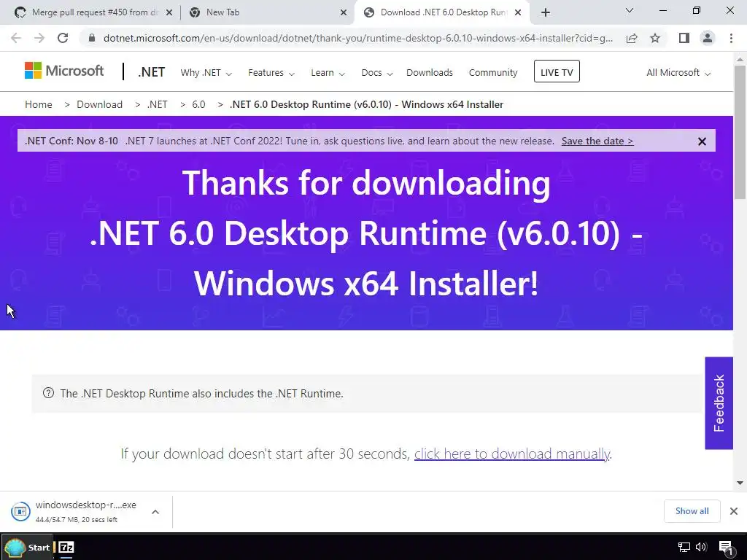
Task: Click Show all downloads button
Action: pos(692,511)
